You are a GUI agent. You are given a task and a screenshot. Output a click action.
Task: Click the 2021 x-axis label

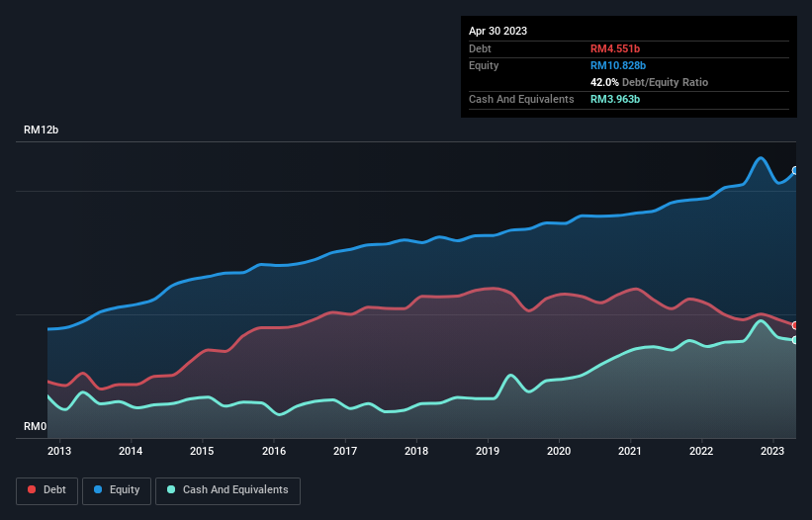point(630,451)
